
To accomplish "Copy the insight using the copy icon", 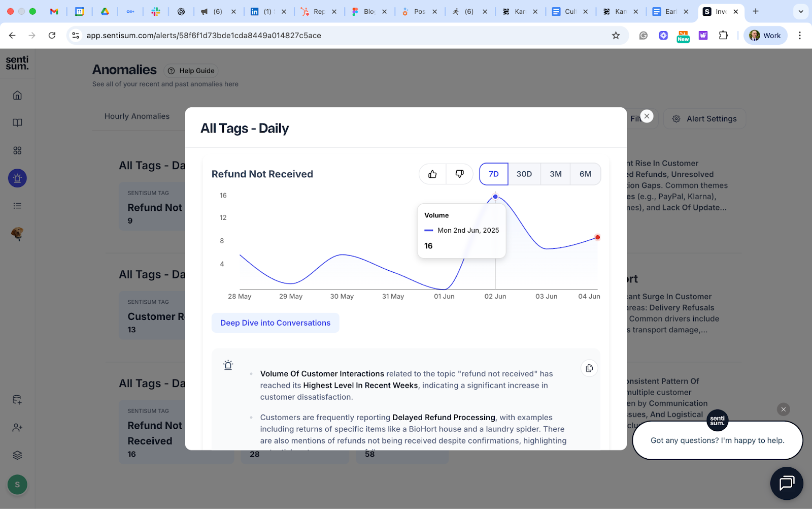I will click(589, 368).
